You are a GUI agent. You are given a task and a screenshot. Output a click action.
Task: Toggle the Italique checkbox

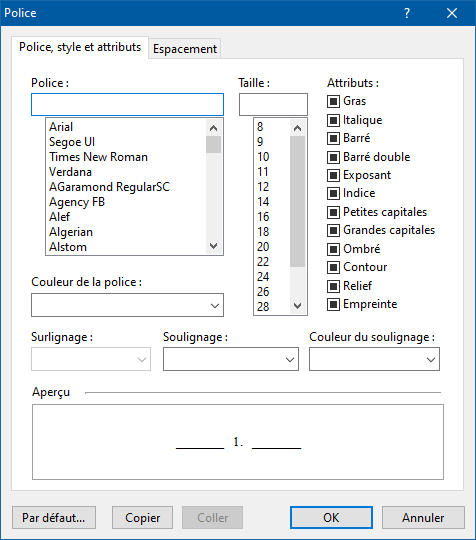click(333, 120)
